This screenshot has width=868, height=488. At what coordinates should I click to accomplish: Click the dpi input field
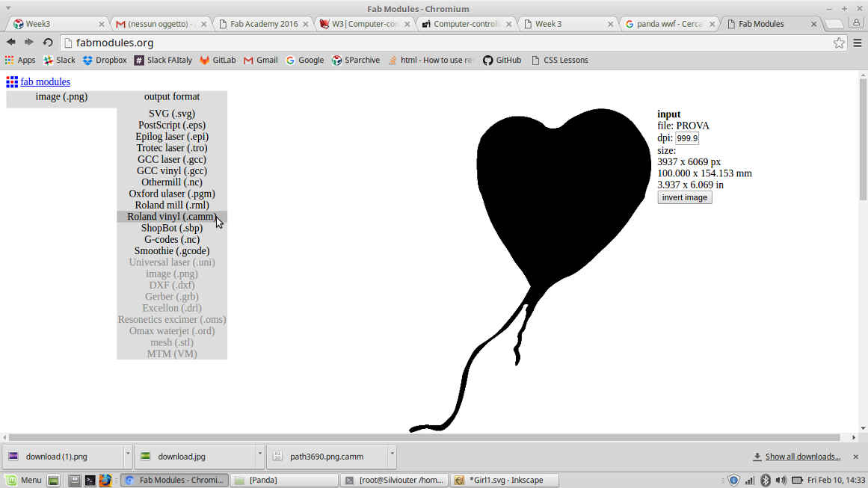pyautogui.click(x=687, y=138)
